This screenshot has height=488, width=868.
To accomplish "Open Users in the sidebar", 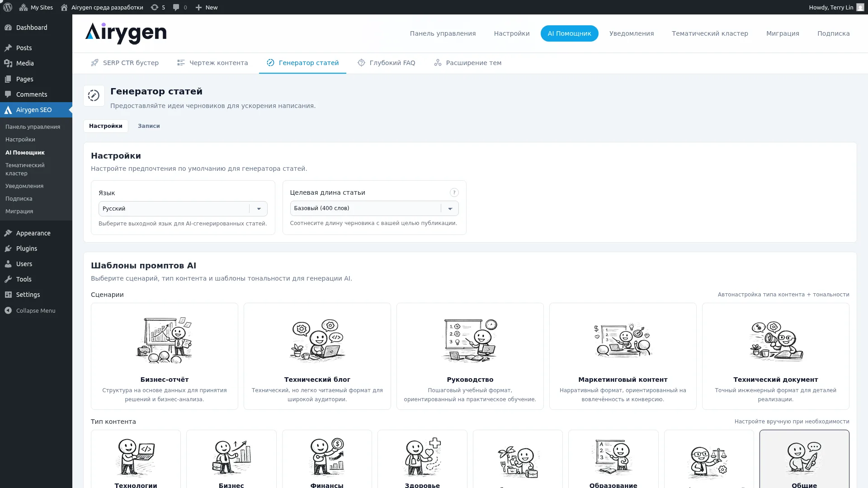I will (x=36, y=264).
